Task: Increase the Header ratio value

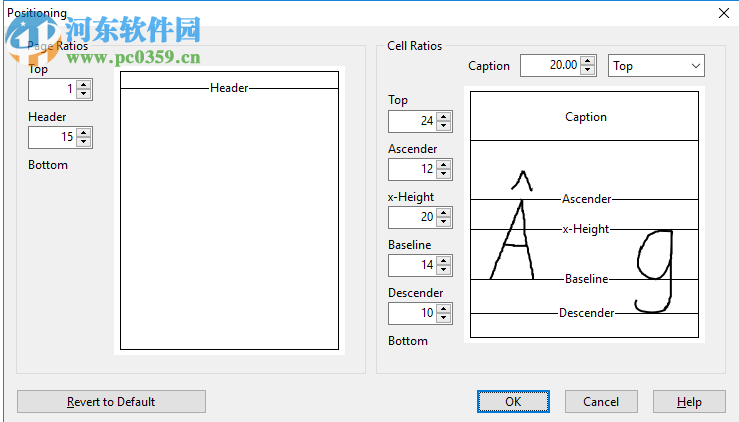Action: pos(83,133)
